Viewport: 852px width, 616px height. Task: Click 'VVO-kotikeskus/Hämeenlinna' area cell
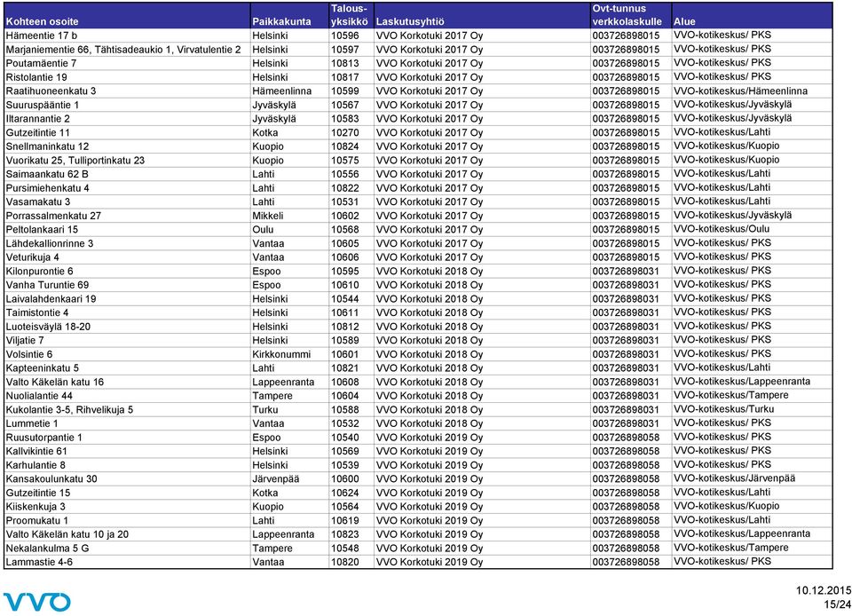pos(740,91)
